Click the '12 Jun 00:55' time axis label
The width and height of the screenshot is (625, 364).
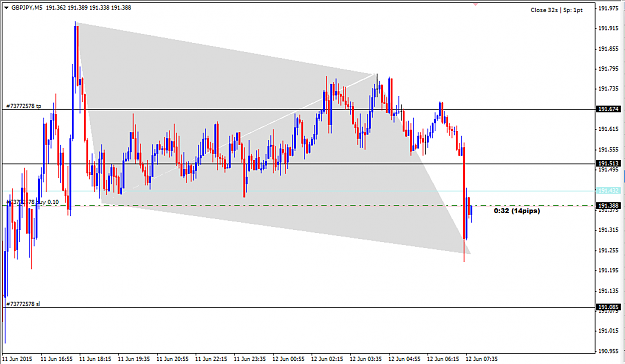click(289, 359)
